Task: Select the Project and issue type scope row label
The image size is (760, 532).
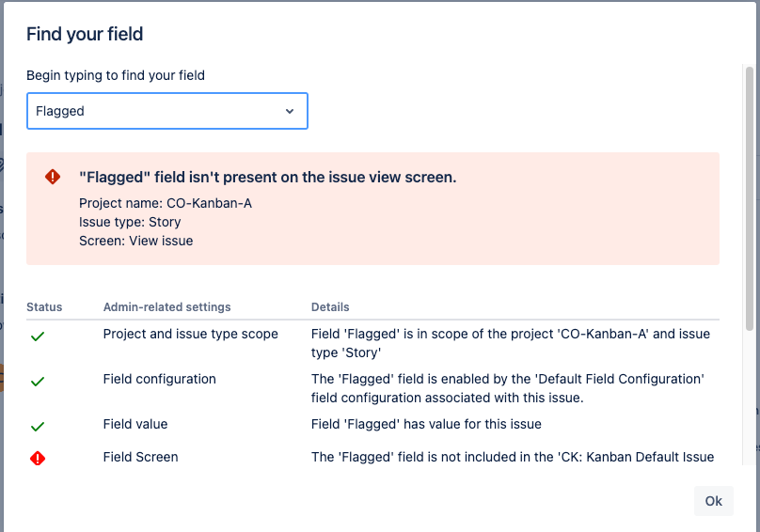Action: (x=190, y=334)
